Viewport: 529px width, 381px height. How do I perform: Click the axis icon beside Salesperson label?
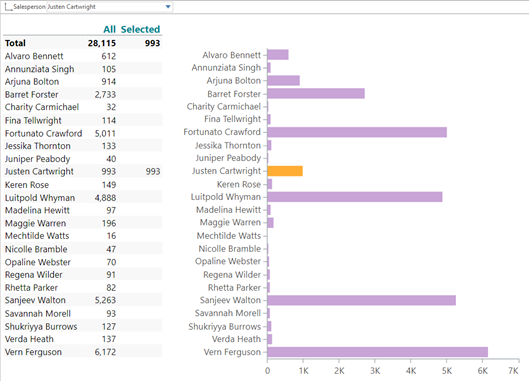click(x=8, y=7)
